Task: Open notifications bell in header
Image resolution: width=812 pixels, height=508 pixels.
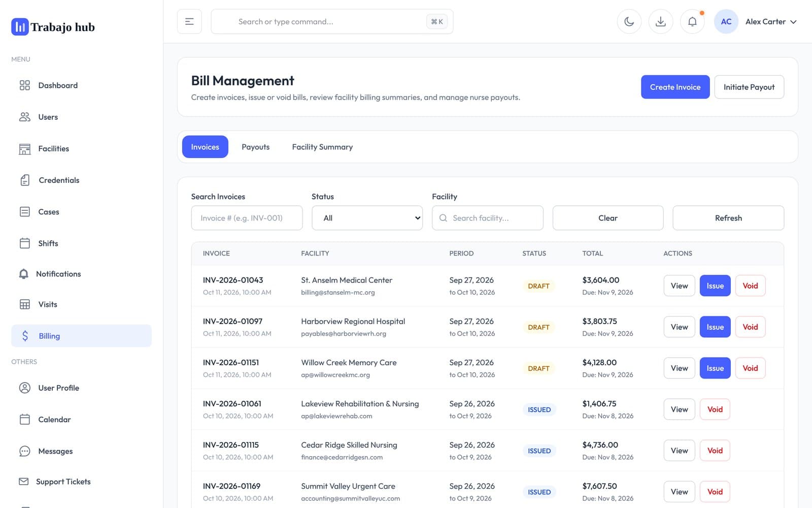Action: 692,21
